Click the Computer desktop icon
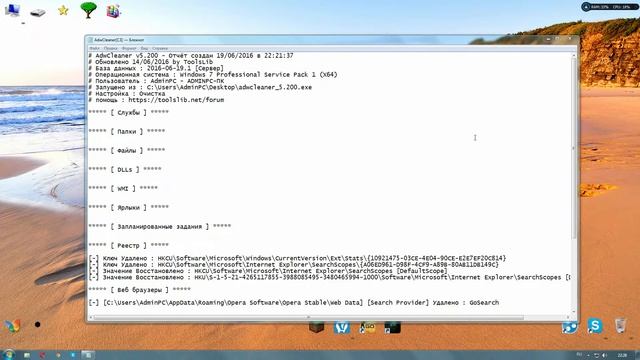Viewport: 640px width, 360px height. pyautogui.click(x=12, y=10)
